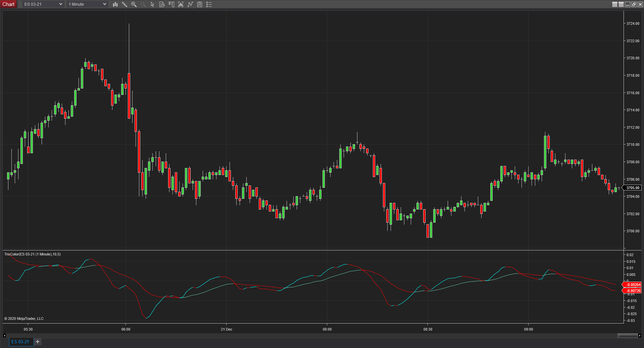Image resolution: width=644 pixels, height=348 pixels.
Task: Open the indicators line icon
Action: (x=190, y=4)
